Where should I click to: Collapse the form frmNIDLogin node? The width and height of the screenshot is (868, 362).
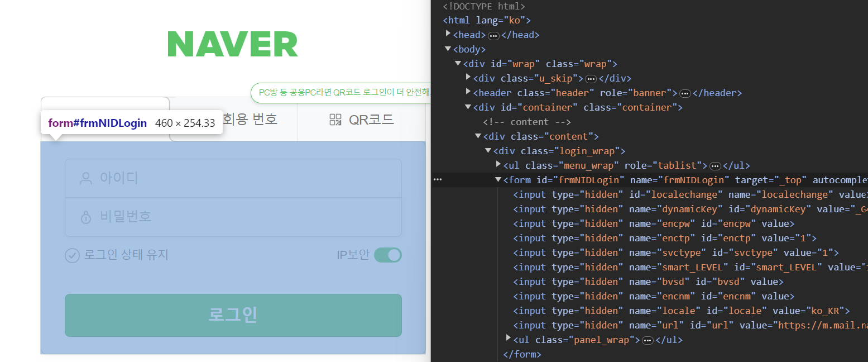click(498, 180)
